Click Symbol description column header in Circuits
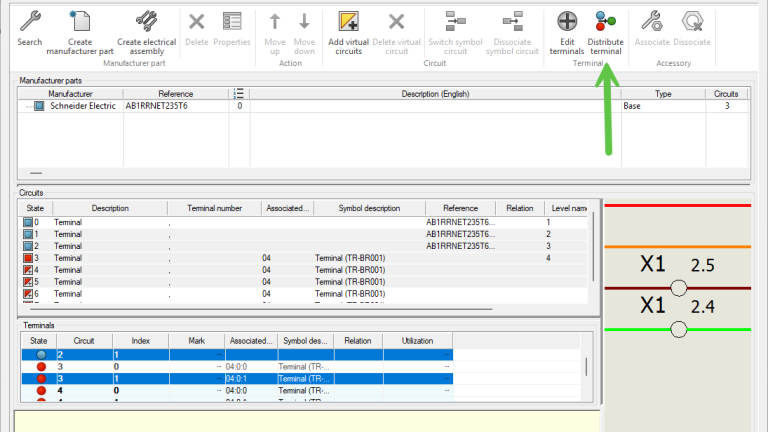 pos(369,208)
